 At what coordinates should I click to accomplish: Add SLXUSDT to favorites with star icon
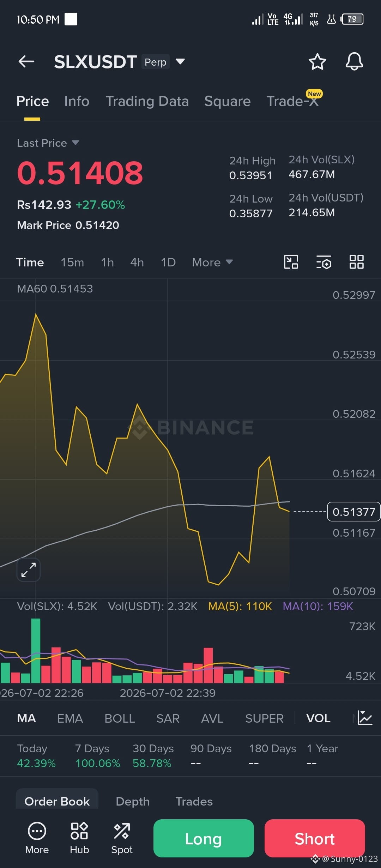317,62
